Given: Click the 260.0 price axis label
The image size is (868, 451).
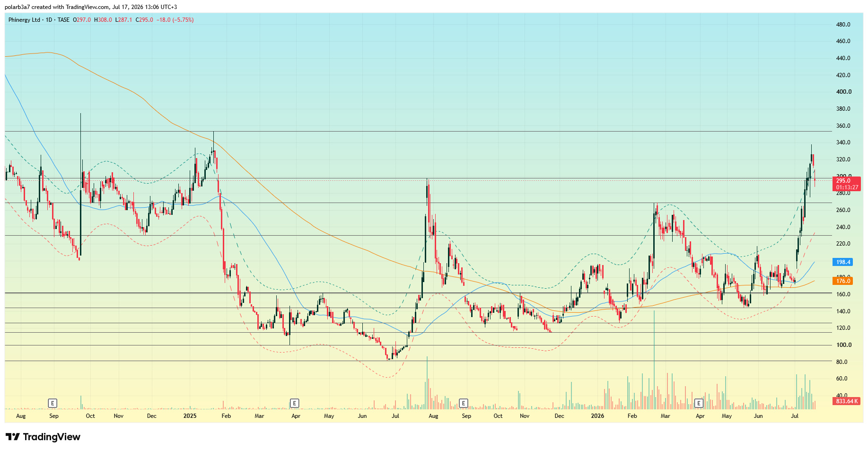Looking at the screenshot, I should 843,210.
